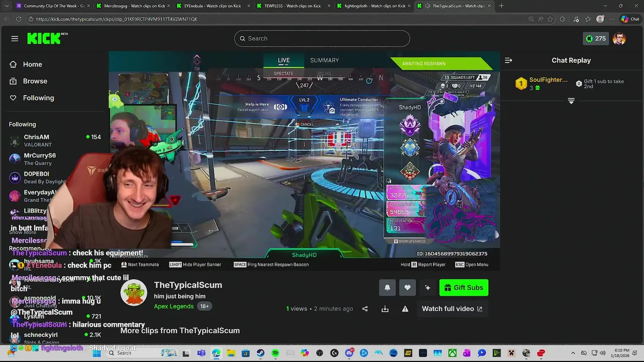Open the Kick hamburger sidebar menu
Image resolution: width=644 pixels, height=362 pixels.
click(x=15, y=39)
